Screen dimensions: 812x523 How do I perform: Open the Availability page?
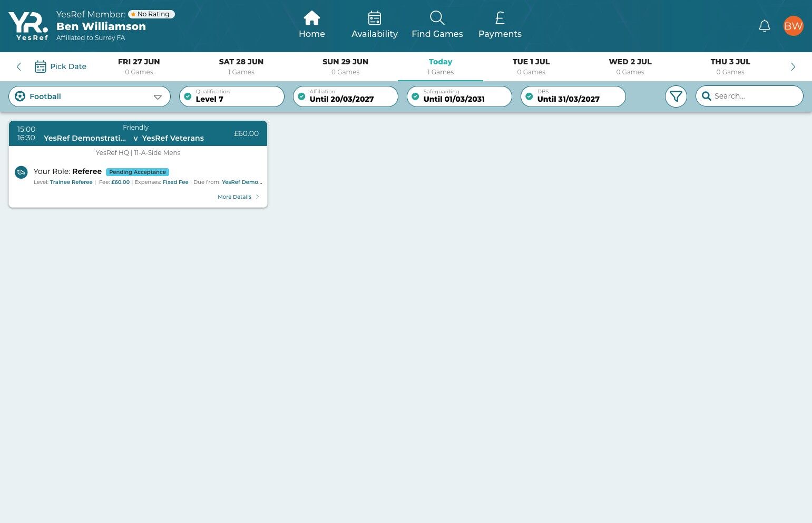[375, 25]
